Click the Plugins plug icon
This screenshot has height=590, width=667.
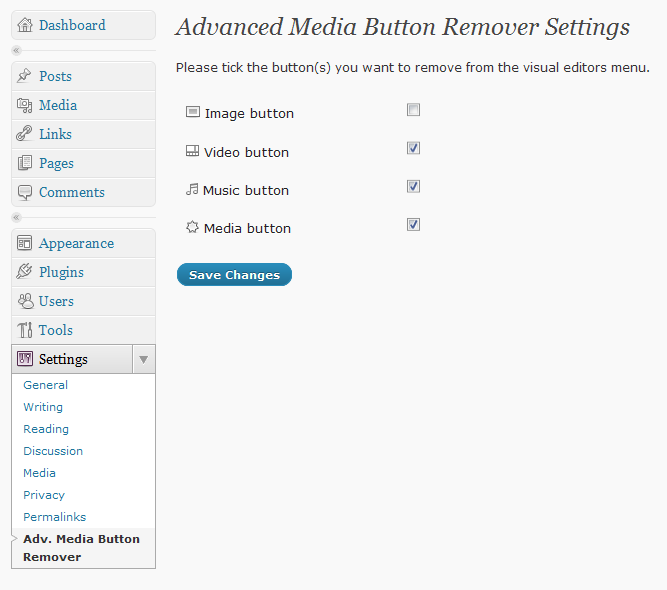(x=26, y=272)
